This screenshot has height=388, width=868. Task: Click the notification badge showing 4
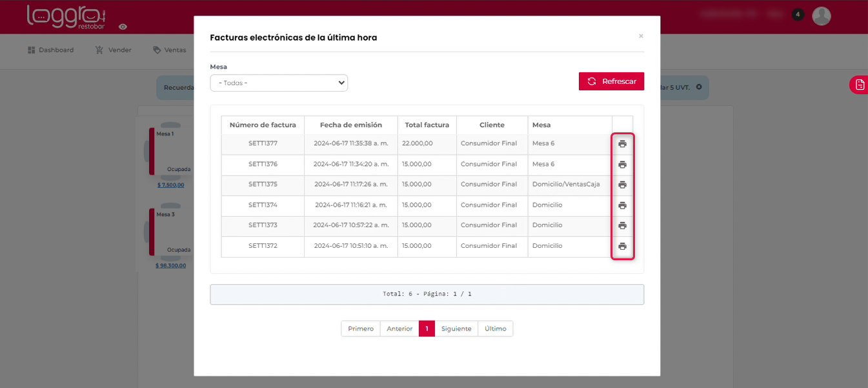point(798,14)
